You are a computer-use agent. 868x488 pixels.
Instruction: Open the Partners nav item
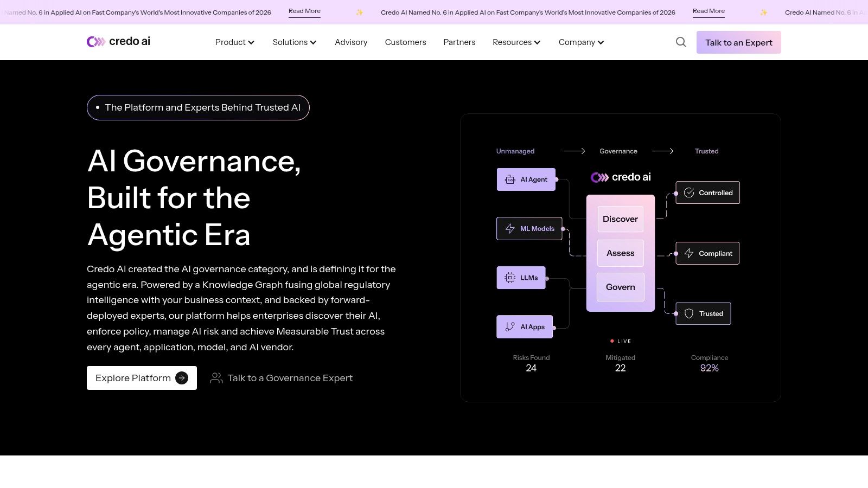point(459,42)
